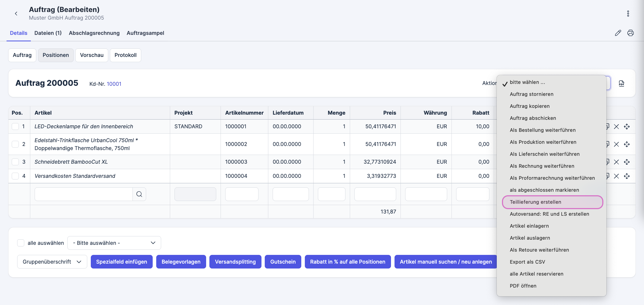Screen dimensions: 644x305
Task: Expand the Gruppenüberschrift dropdown
Action: [52, 262]
